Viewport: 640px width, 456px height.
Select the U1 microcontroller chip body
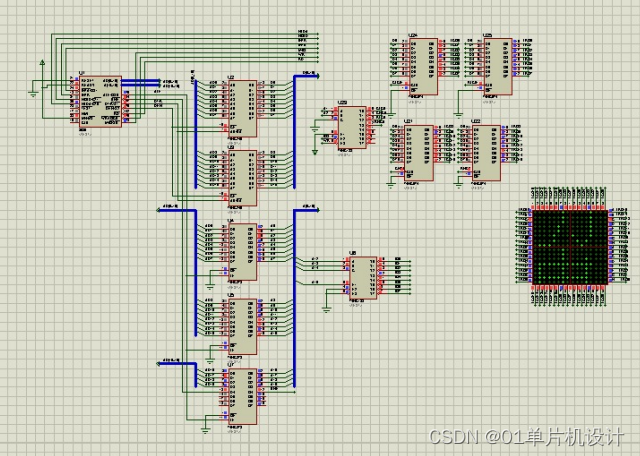100,101
